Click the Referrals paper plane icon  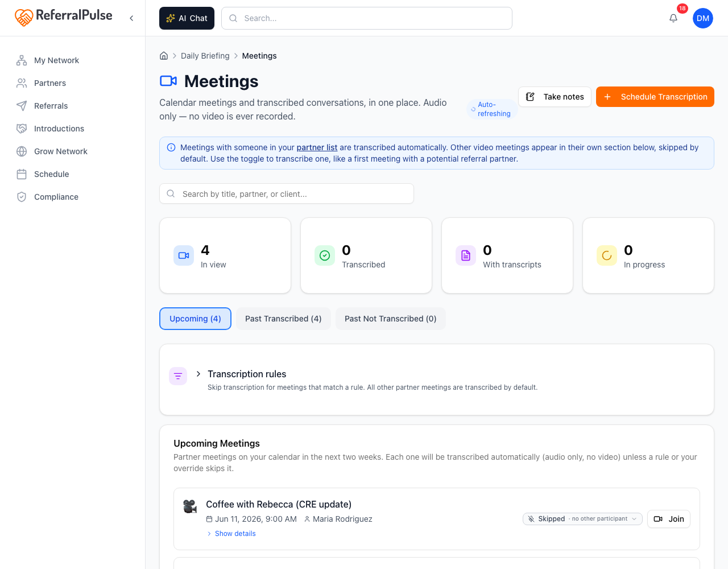point(22,106)
